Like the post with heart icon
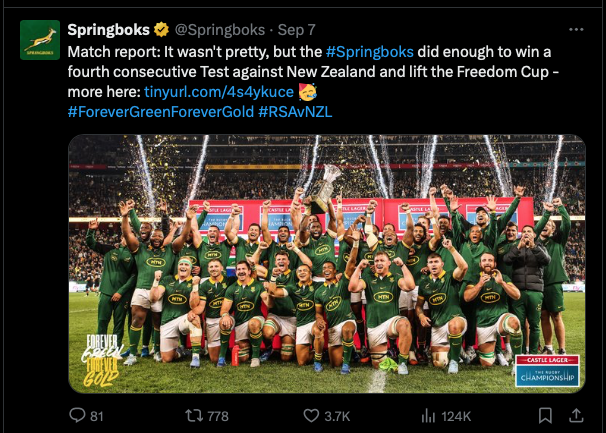 pos(306,415)
